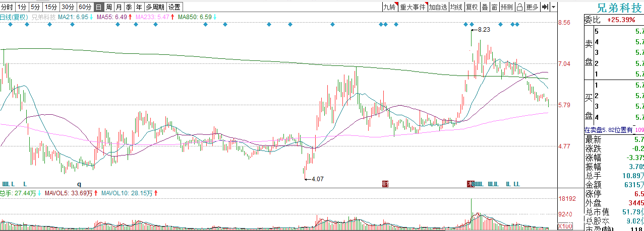644x231 pixels.
Task: Click the MA21 indicator label
Action: (73, 17)
